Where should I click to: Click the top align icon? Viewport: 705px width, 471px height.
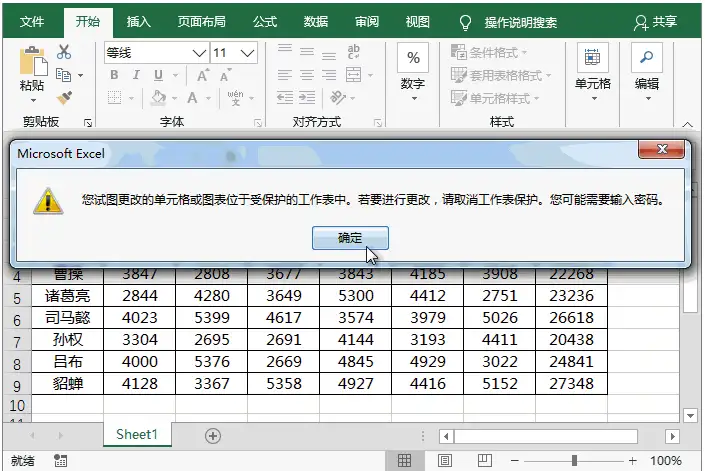pyautogui.click(x=285, y=49)
